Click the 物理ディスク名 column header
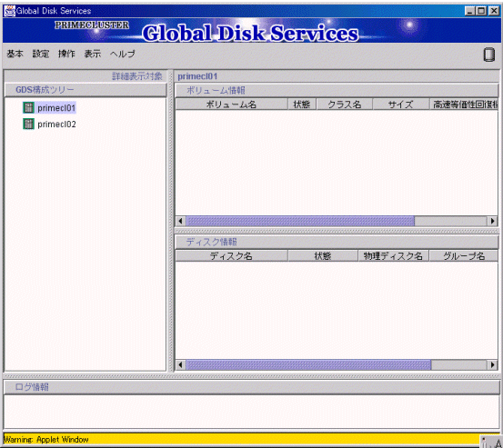 pyautogui.click(x=393, y=256)
